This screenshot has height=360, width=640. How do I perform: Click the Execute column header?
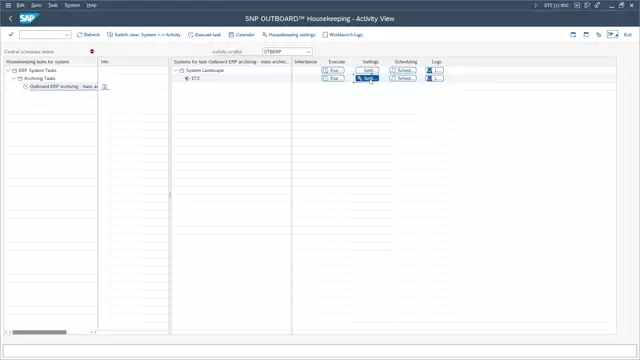pyautogui.click(x=337, y=62)
